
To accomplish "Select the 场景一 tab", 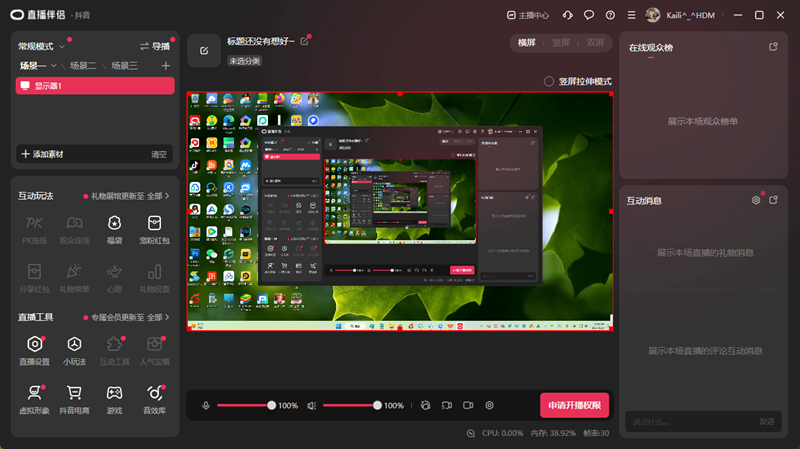I will [33, 66].
